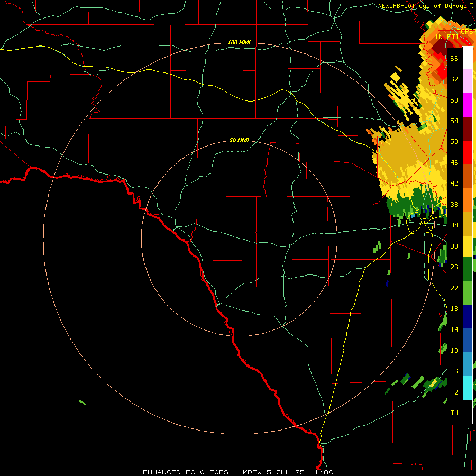
Task: Select the black TH legend swatch
Action: [467, 411]
